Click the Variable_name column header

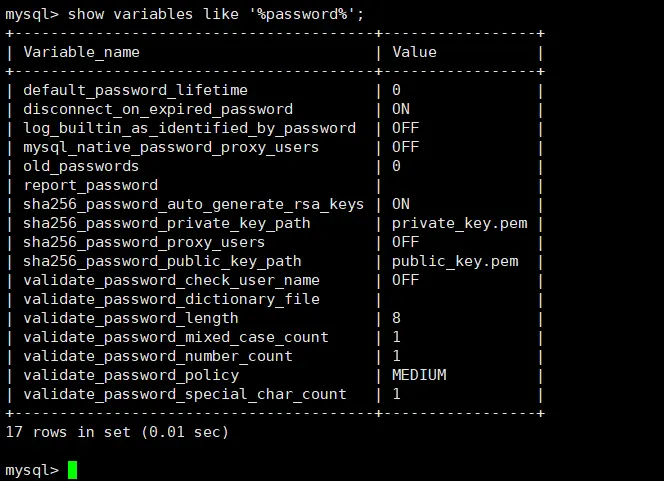coord(82,52)
